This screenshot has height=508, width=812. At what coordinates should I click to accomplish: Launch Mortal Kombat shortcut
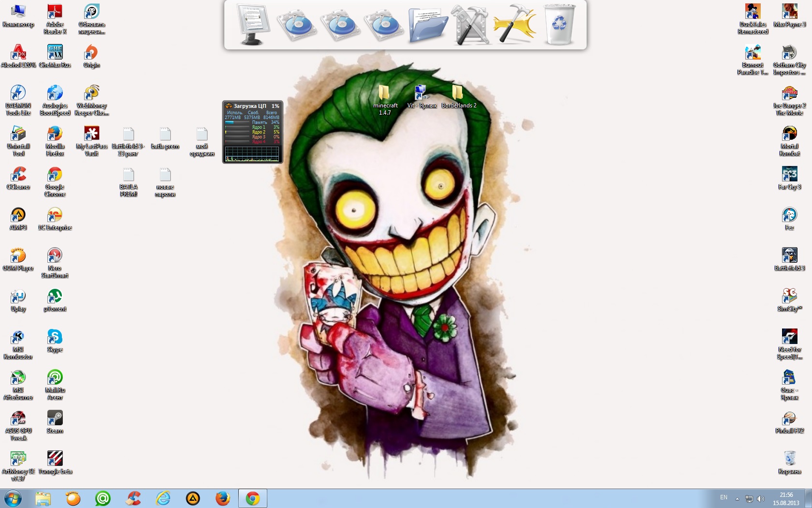(x=789, y=141)
